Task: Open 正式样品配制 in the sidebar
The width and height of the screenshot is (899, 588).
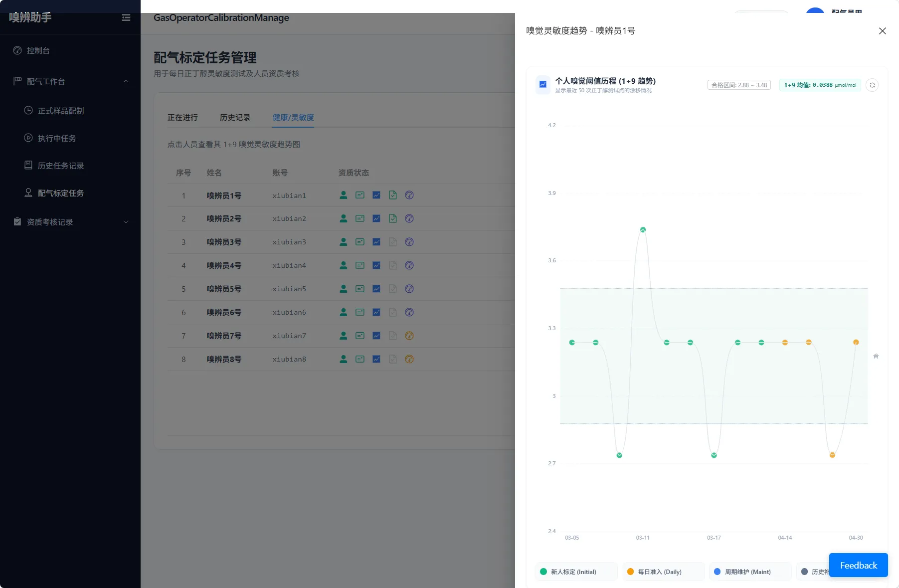Action: click(x=70, y=111)
